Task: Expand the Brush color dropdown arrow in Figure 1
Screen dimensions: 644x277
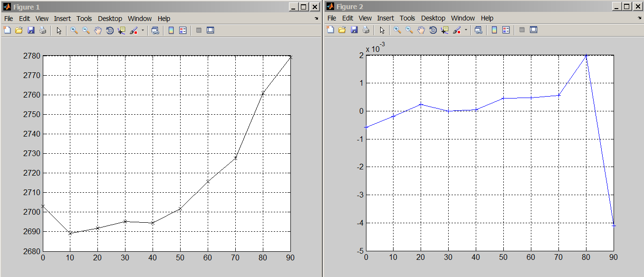Action: coord(143,30)
